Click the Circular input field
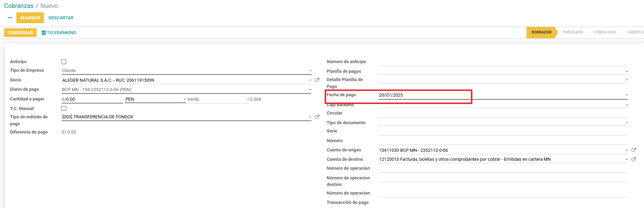This screenshot has width=644, height=208. coord(503,113)
